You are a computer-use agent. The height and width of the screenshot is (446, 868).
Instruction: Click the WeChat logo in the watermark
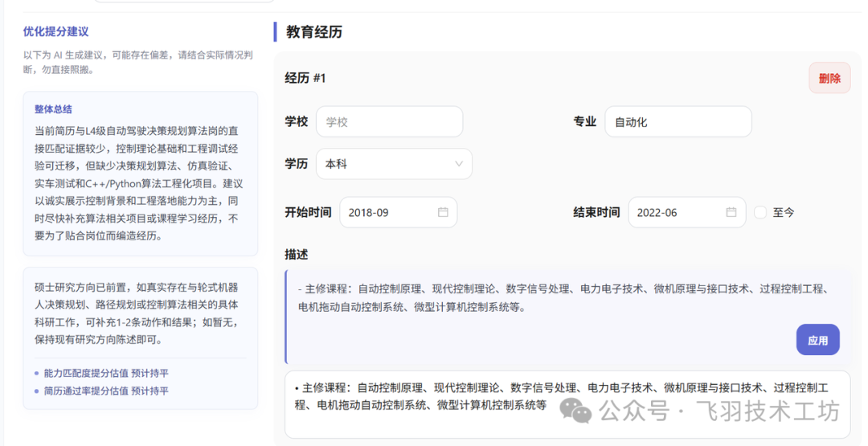pos(575,411)
